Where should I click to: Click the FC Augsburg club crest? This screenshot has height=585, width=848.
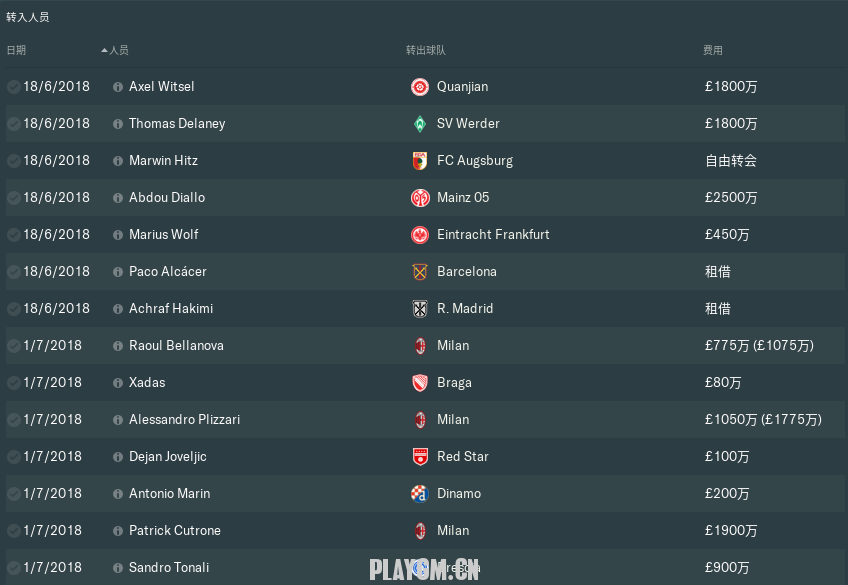[420, 161]
